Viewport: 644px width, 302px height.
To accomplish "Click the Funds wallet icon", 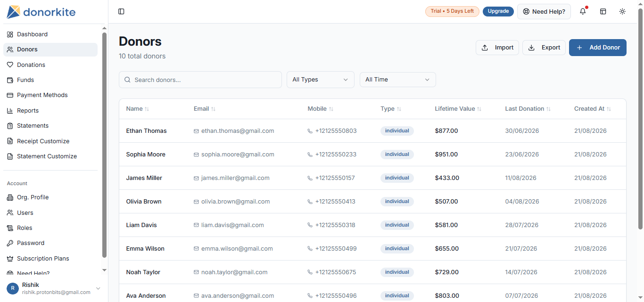I will [10, 80].
